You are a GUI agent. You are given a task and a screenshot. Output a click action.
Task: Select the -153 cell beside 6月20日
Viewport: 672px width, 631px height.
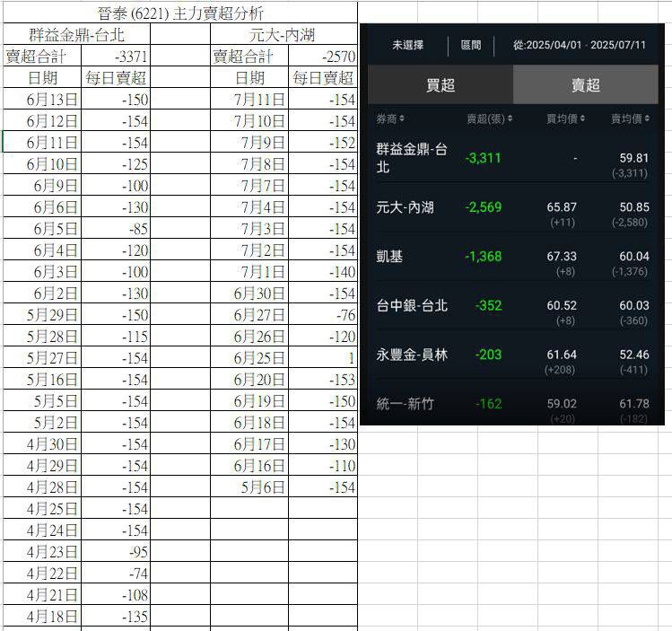[323, 379]
